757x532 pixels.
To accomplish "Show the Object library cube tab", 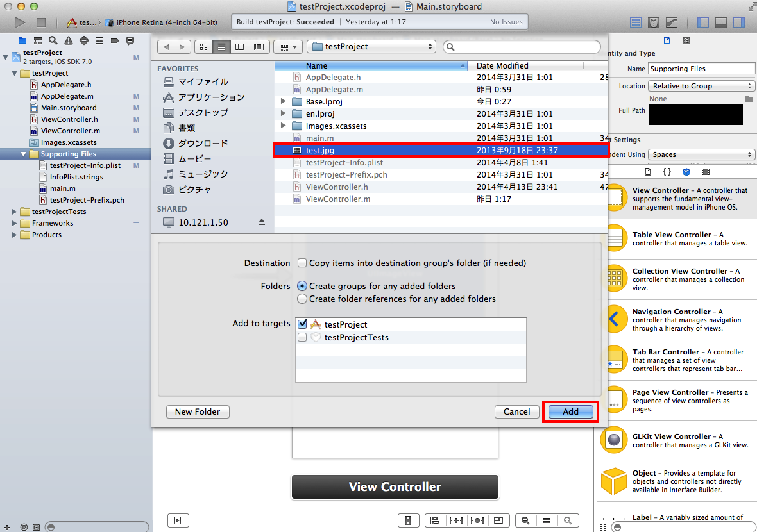I will (x=686, y=172).
